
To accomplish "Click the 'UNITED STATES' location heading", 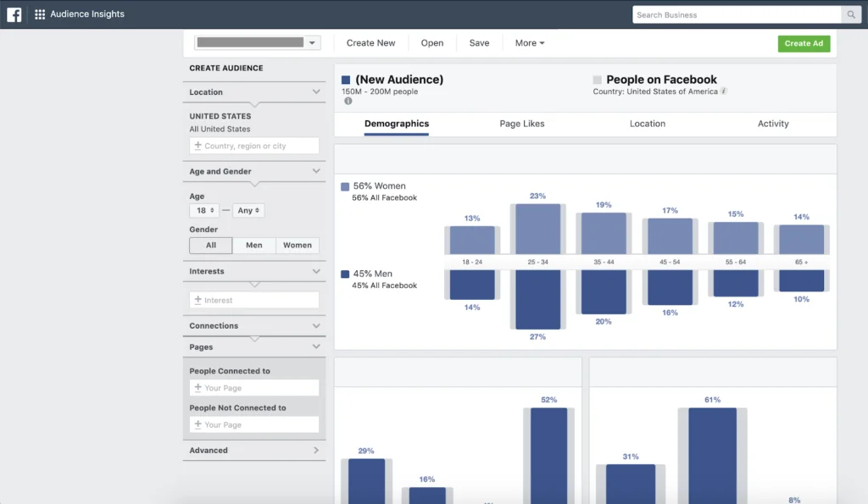I will (x=220, y=116).
